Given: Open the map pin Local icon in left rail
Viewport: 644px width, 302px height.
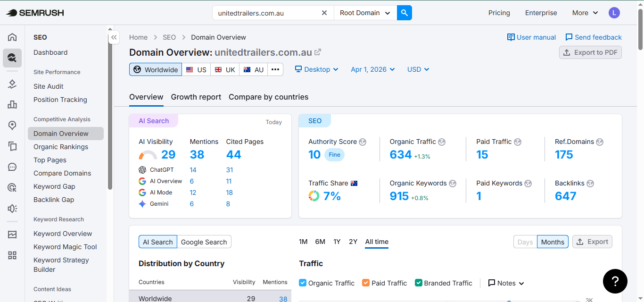Looking at the screenshot, I should [12, 125].
